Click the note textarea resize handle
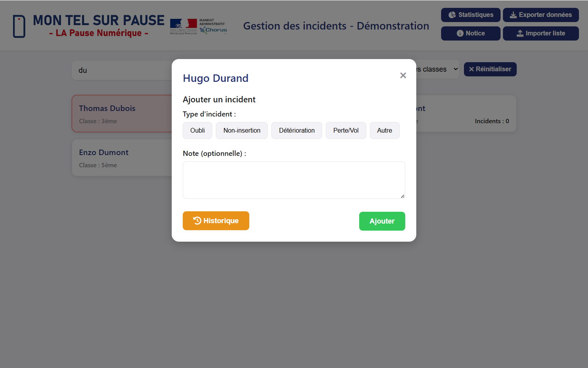Screen dimensions: 588x368 click(x=402, y=196)
